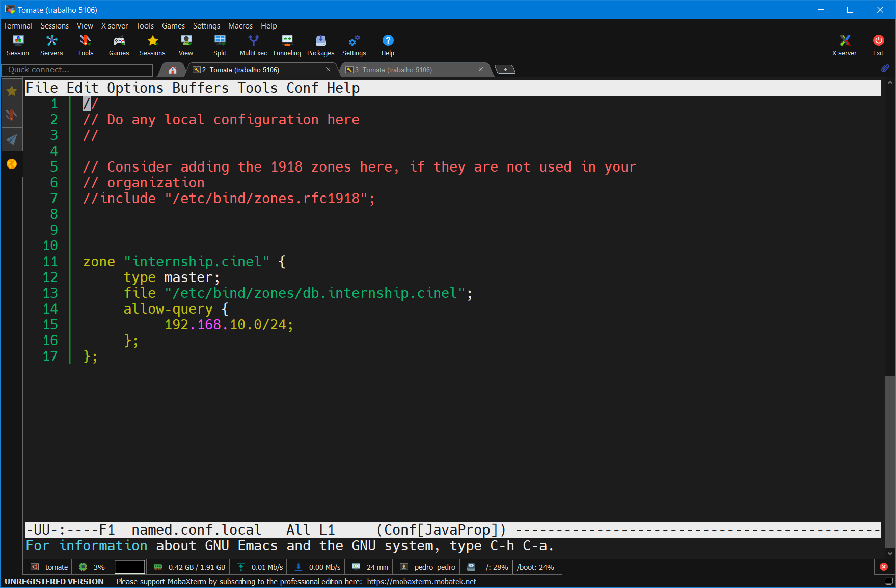This screenshot has width=896, height=588.
Task: Create a new tab with the plus button
Action: click(505, 69)
